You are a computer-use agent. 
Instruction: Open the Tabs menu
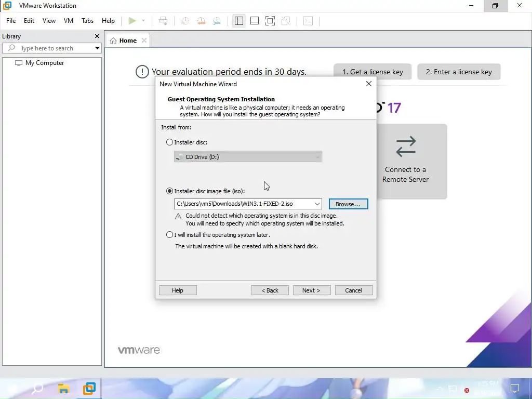[x=87, y=21]
